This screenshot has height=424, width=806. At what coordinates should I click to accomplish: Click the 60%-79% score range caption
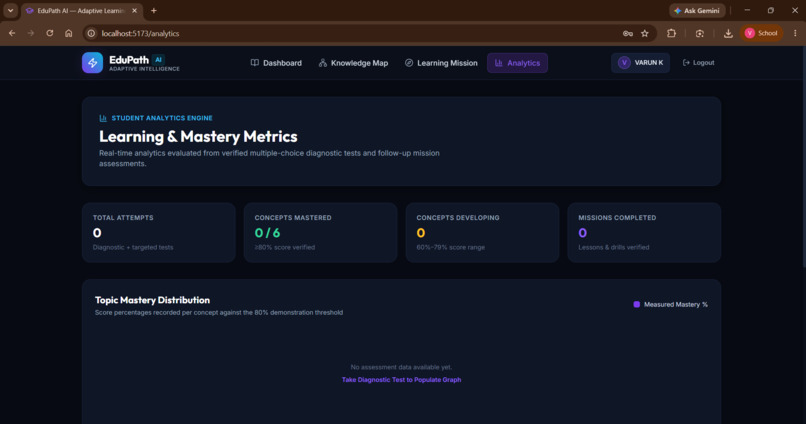pyautogui.click(x=450, y=247)
